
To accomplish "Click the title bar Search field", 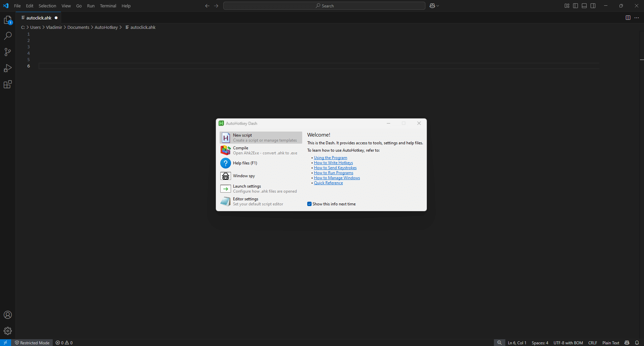I will pos(324,6).
